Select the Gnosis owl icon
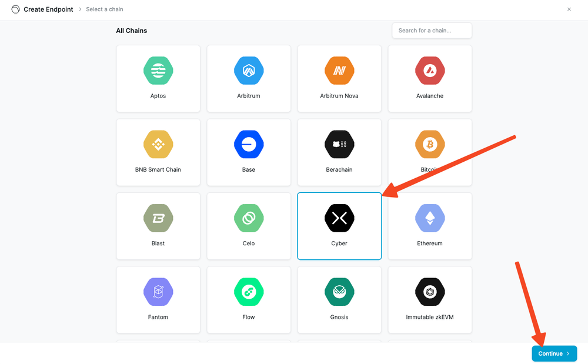Image resolution: width=588 pixels, height=364 pixels. coord(339,292)
